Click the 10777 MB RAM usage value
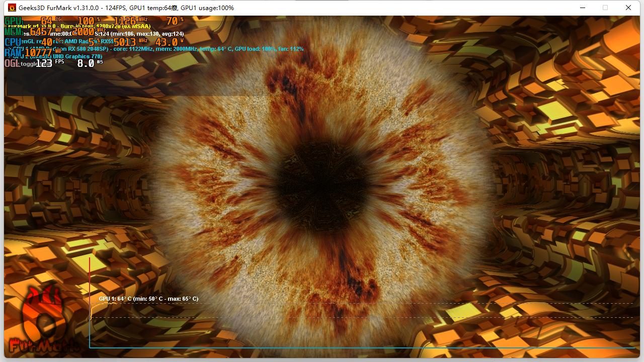644x362 pixels. (x=42, y=52)
